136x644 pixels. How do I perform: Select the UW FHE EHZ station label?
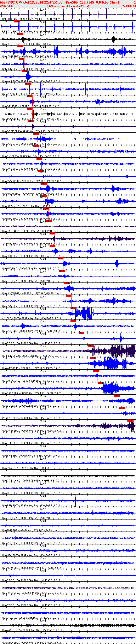coord(31,531)
